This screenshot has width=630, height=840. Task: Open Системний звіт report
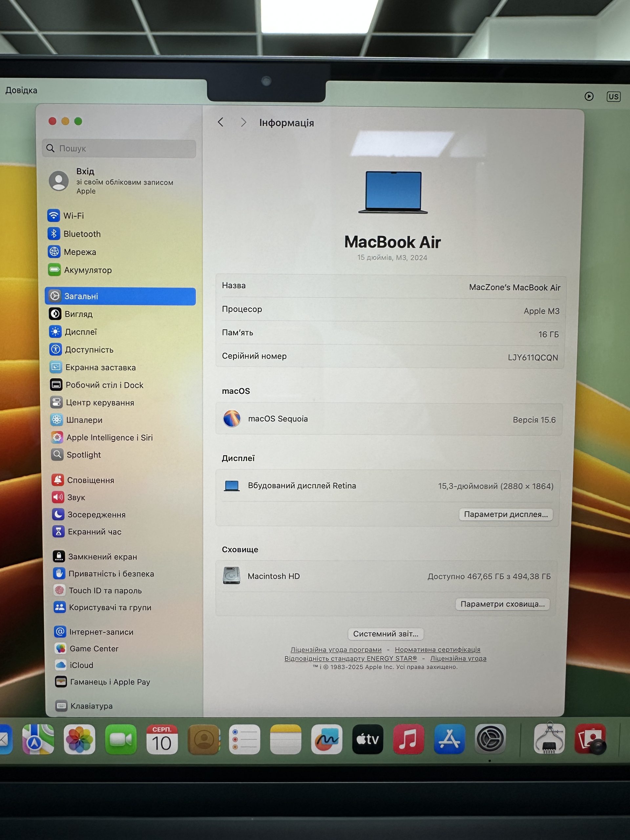click(x=386, y=634)
